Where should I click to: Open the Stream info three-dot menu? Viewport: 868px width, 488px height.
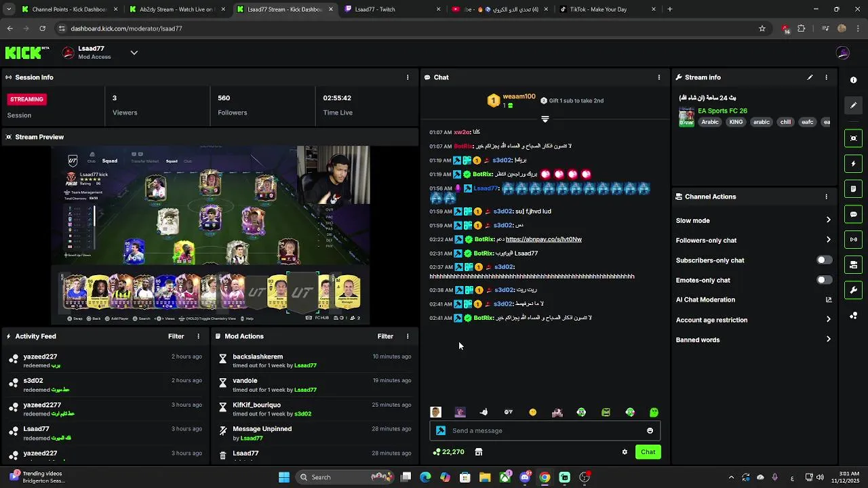pyautogui.click(x=826, y=77)
